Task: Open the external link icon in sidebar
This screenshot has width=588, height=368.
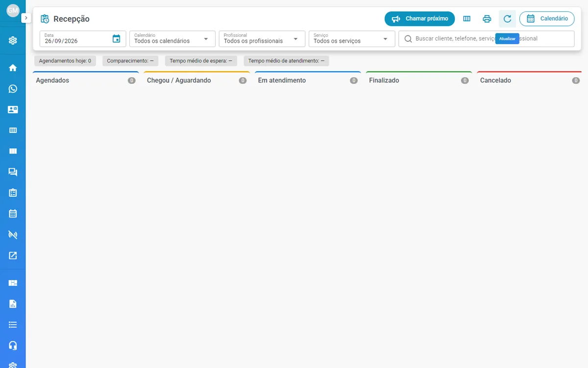Action: click(13, 256)
